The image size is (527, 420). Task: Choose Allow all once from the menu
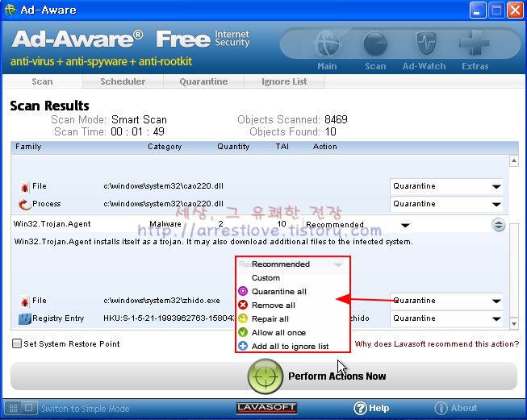click(292, 333)
